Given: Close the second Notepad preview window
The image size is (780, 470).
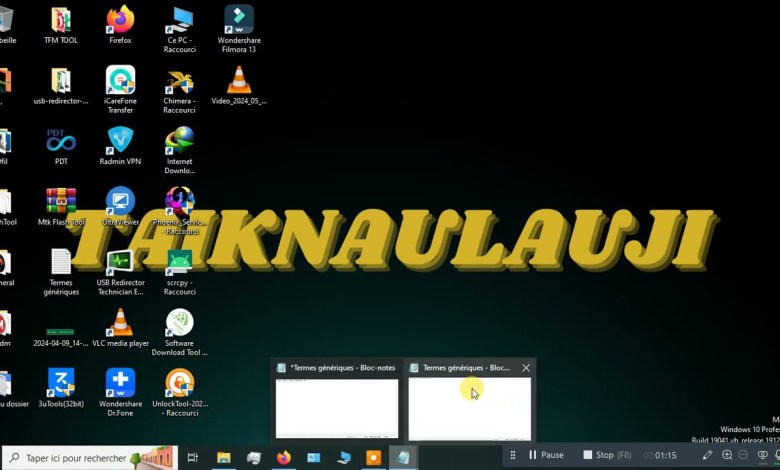Looking at the screenshot, I should click(x=526, y=368).
